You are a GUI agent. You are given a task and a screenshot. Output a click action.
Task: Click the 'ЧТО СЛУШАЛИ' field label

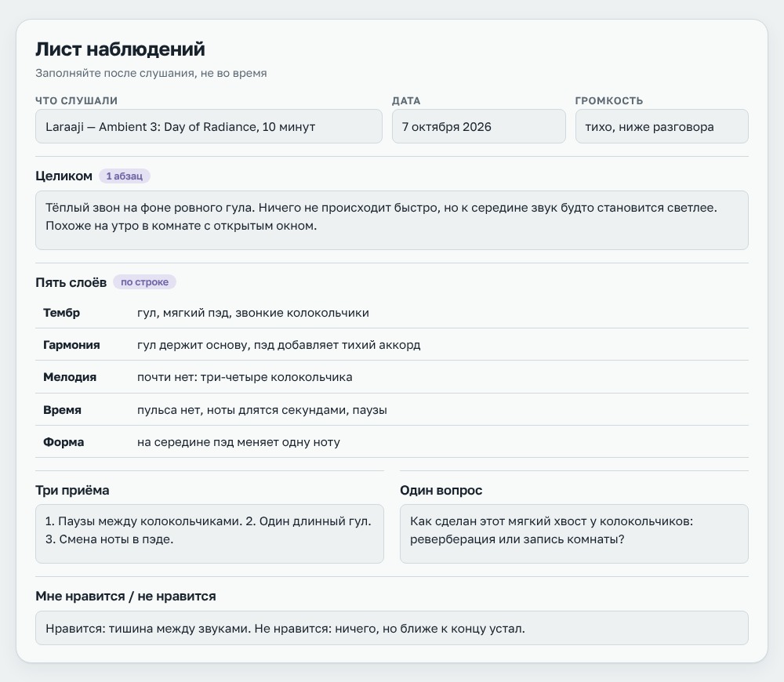click(77, 100)
